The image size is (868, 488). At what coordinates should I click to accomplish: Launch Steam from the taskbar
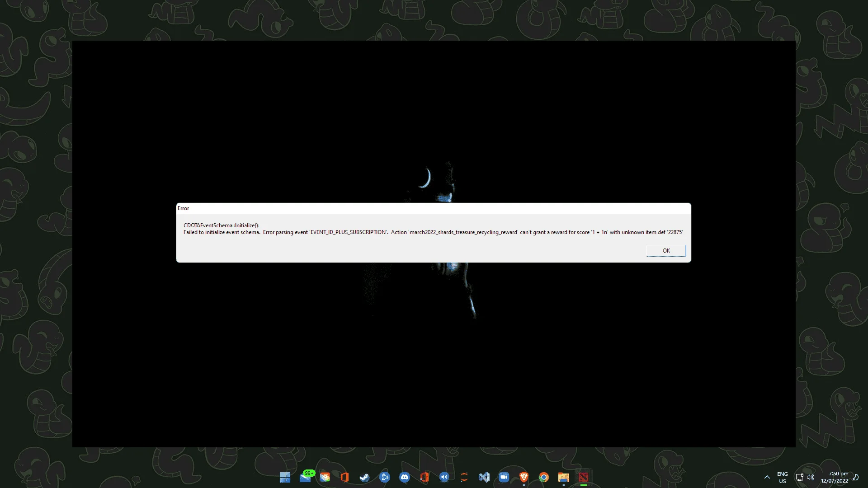364,477
